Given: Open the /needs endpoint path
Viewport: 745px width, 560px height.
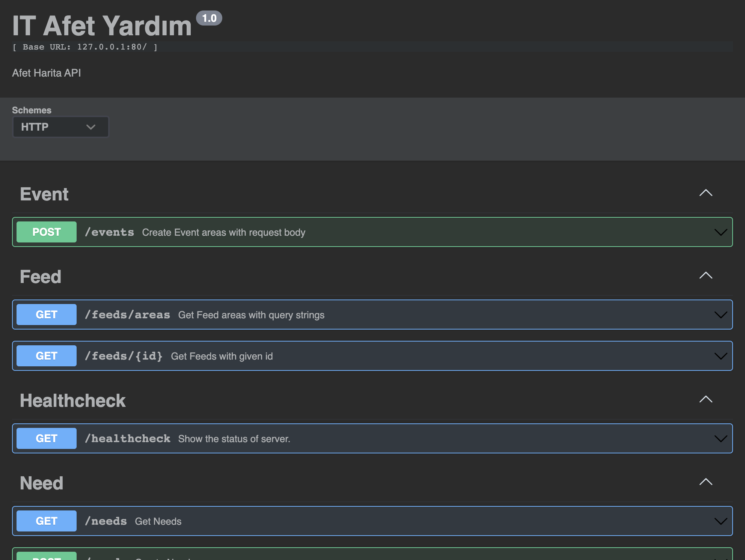Looking at the screenshot, I should pos(106,521).
